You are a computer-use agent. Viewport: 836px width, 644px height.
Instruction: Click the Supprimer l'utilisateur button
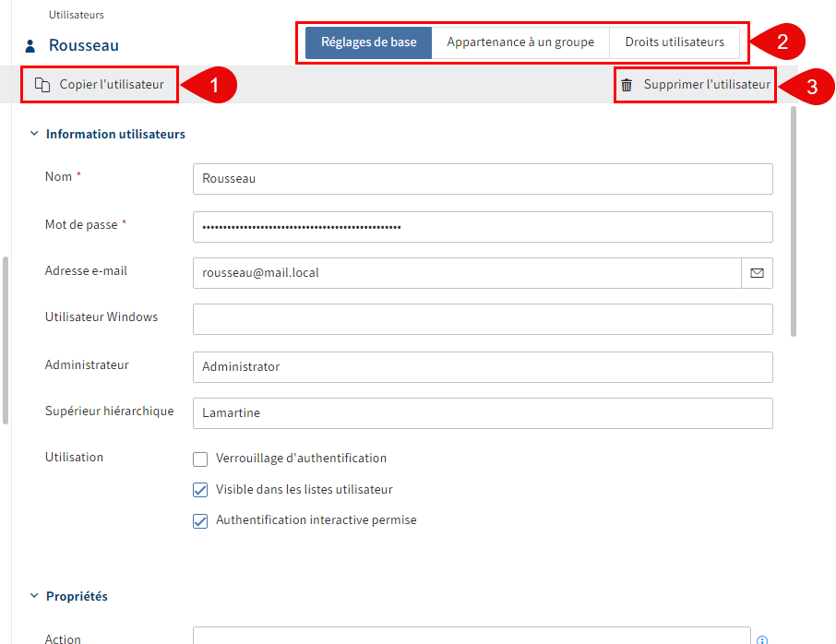point(695,84)
